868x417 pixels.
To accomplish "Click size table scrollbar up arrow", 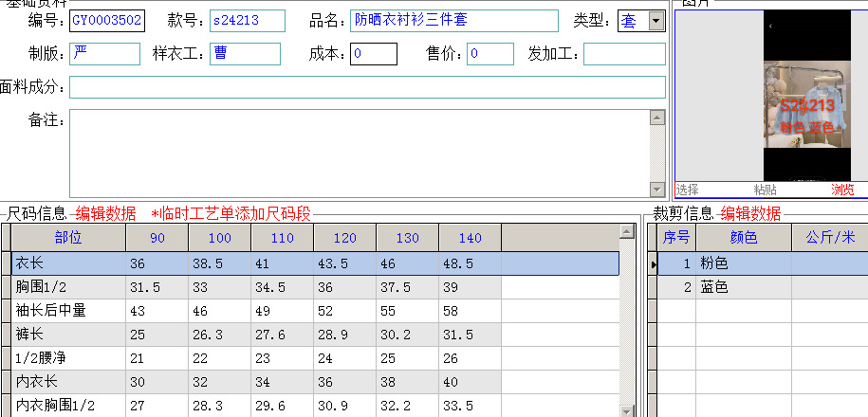I will [x=627, y=231].
